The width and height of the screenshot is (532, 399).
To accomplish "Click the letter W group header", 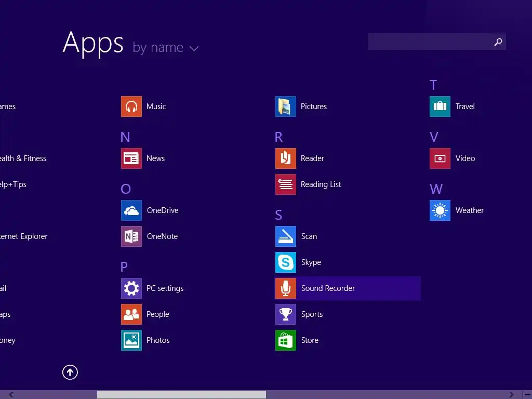I will [436, 189].
